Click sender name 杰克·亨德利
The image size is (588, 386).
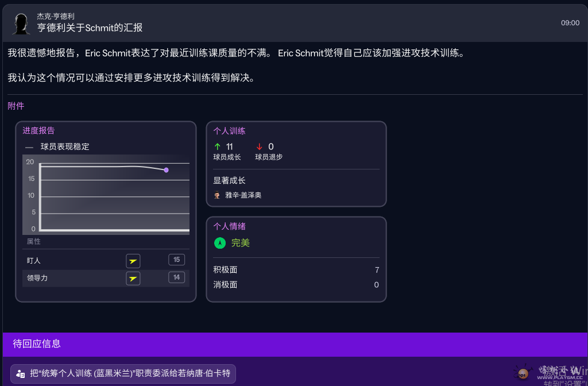(x=56, y=17)
